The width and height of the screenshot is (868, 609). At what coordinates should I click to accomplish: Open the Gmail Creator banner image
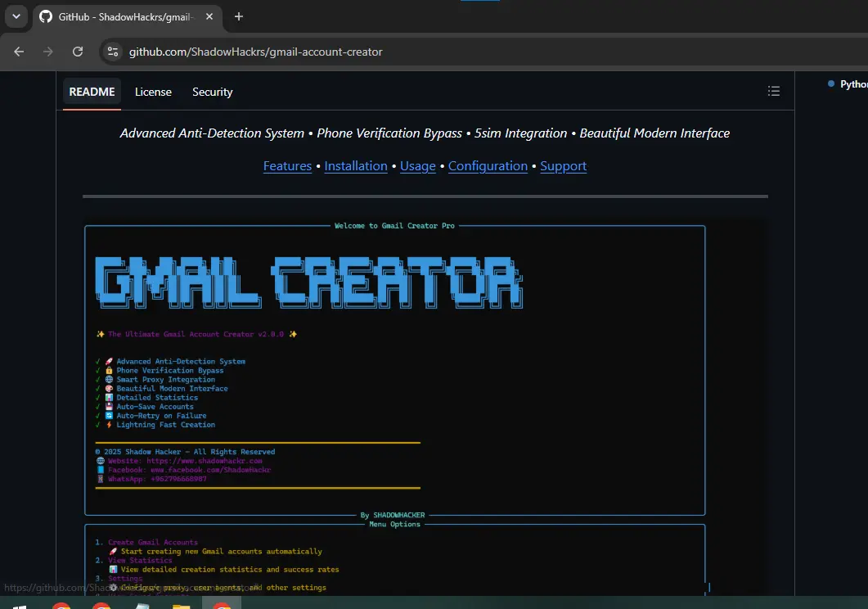[425, 407]
